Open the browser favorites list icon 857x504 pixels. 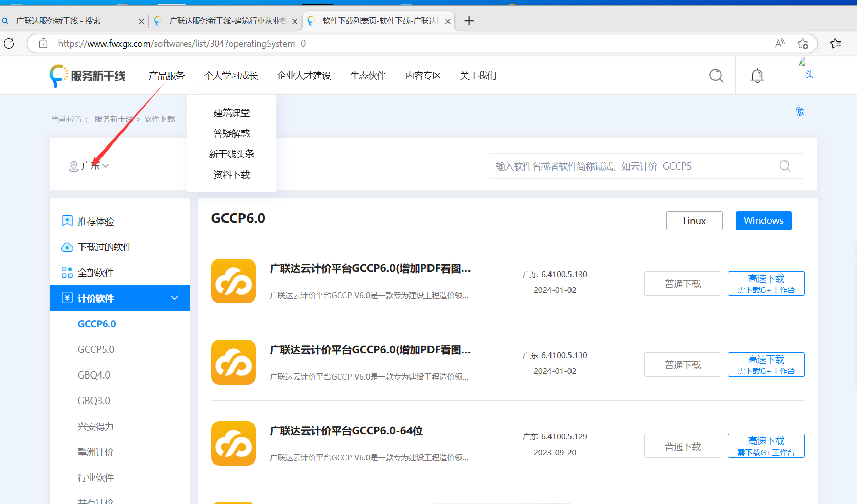click(835, 44)
